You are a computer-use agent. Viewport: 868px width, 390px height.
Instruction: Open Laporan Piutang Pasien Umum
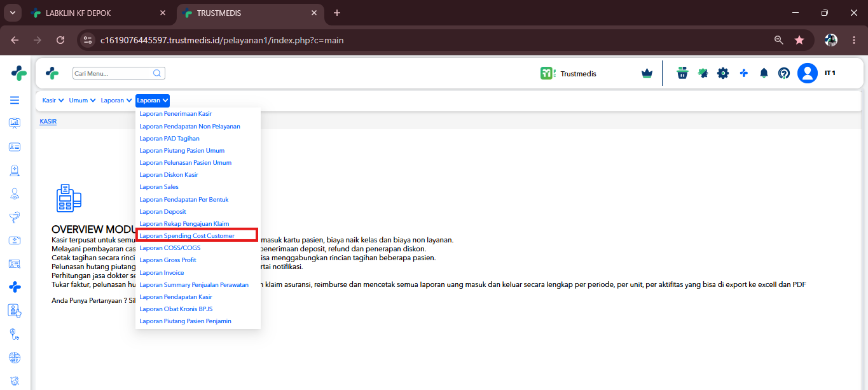182,151
